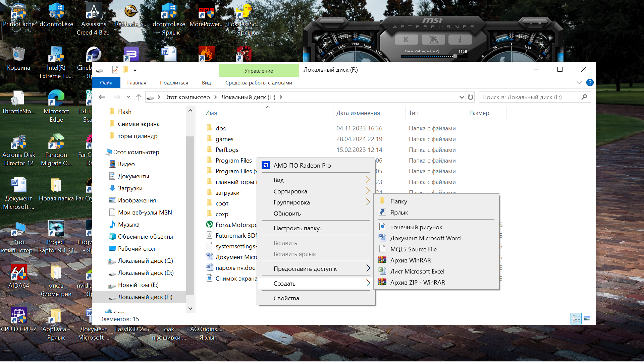
Task: Switch to large thumbnails view icon
Action: click(587, 318)
